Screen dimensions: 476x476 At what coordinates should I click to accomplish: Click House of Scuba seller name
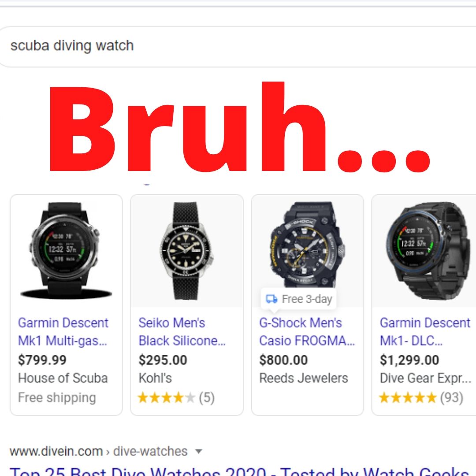coord(63,378)
